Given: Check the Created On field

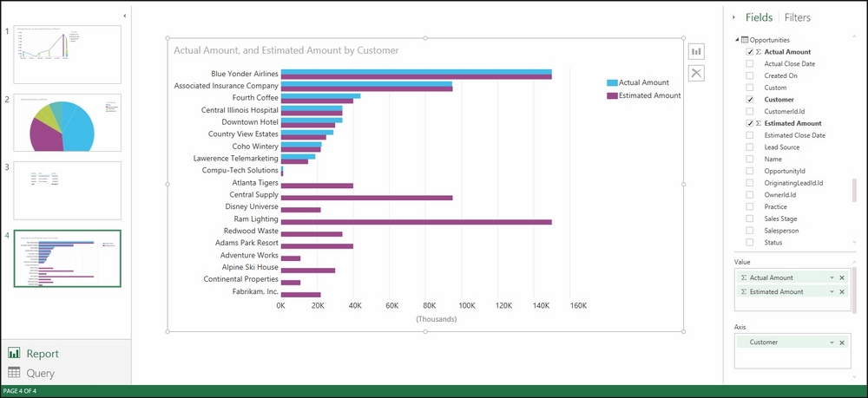Looking at the screenshot, I should pyautogui.click(x=750, y=75).
